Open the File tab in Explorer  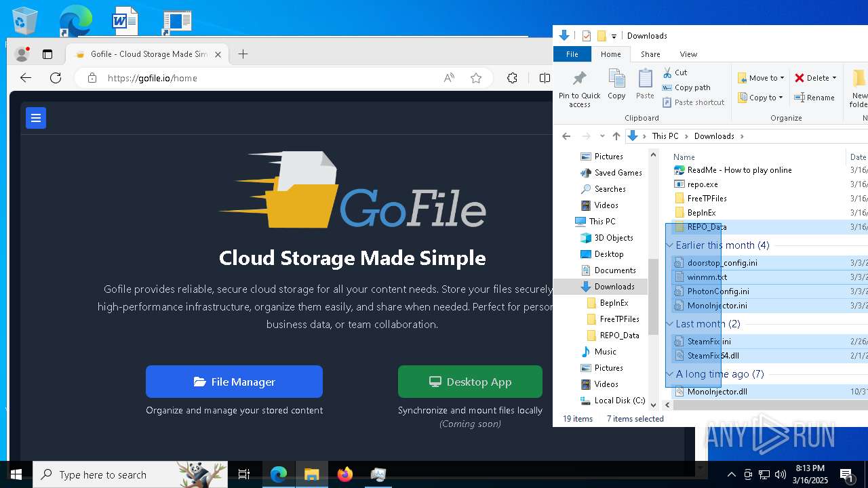tap(572, 54)
